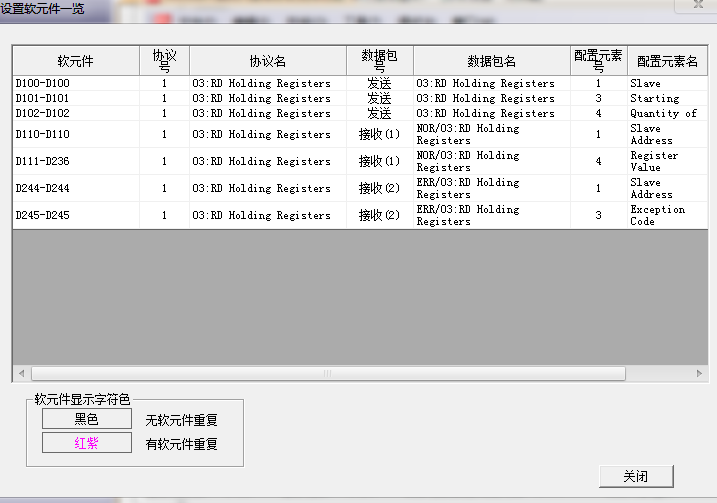Choose the D111-D236 device range row
The image size is (717, 503).
[x=42, y=162]
